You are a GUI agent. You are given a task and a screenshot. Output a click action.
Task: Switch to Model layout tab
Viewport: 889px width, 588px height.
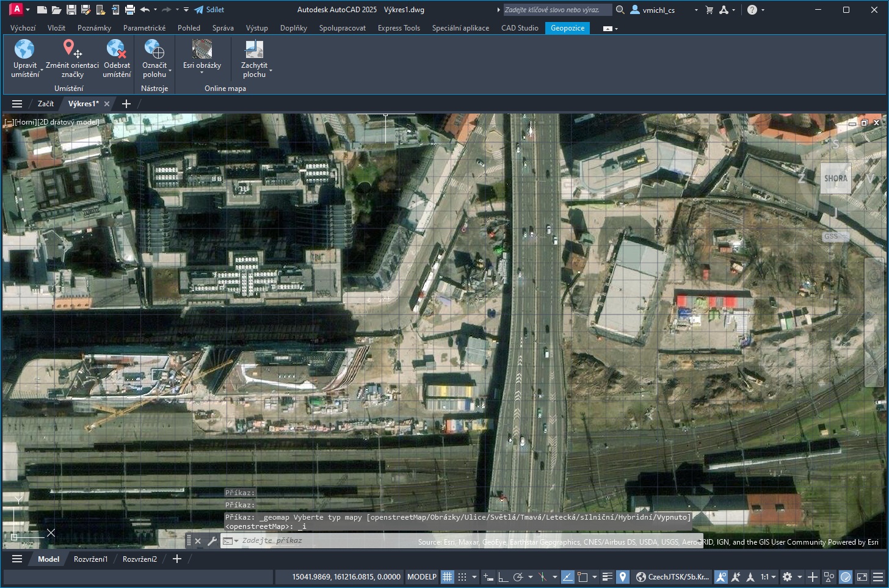coord(49,559)
